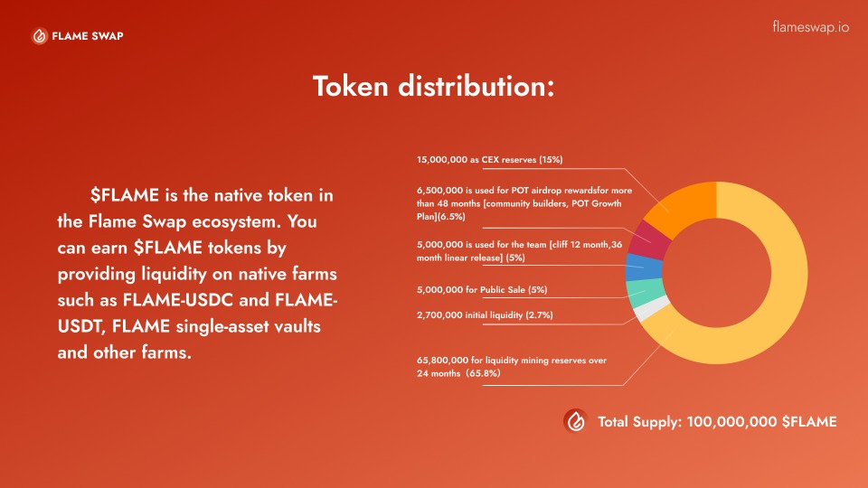This screenshot has height=488, width=868.
Task: Select the Token distribution heading
Action: (433, 87)
